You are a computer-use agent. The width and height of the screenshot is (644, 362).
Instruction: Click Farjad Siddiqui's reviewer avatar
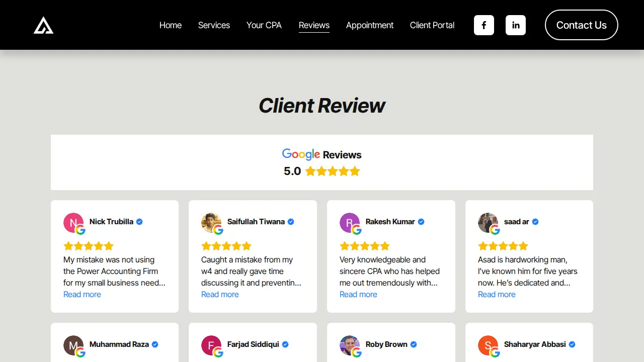(x=211, y=345)
